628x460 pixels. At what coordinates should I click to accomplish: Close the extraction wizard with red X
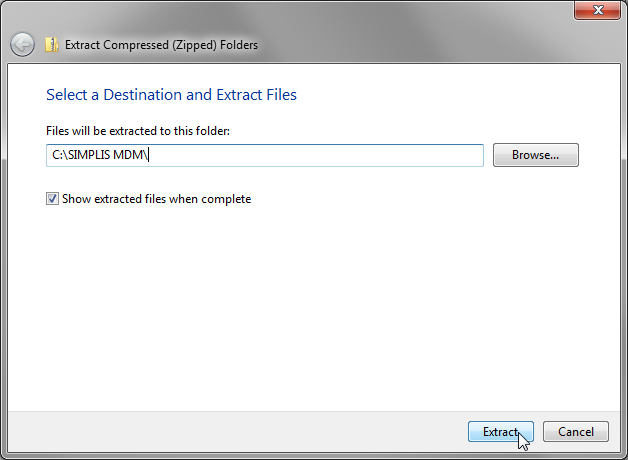pyautogui.click(x=596, y=10)
